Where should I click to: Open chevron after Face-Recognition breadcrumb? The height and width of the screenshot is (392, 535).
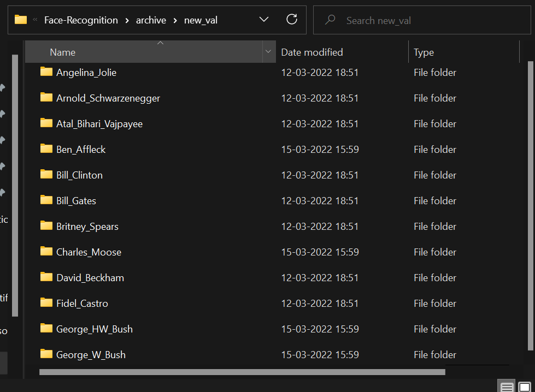point(127,20)
